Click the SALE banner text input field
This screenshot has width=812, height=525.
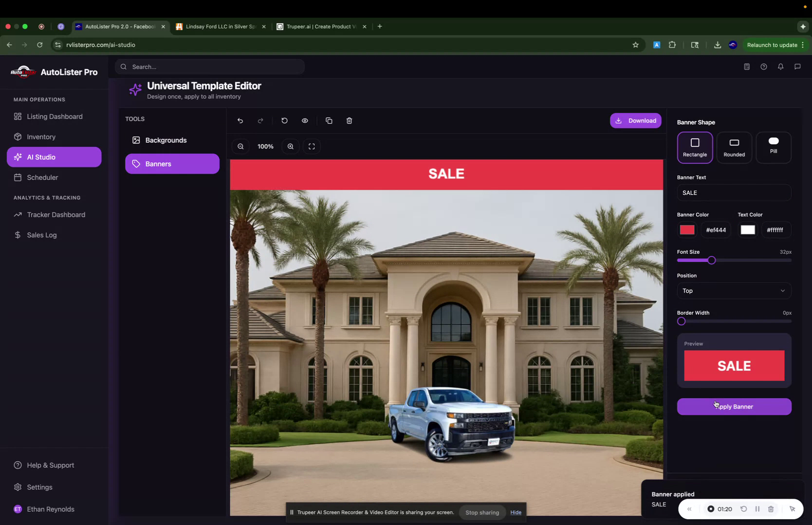[x=734, y=192]
